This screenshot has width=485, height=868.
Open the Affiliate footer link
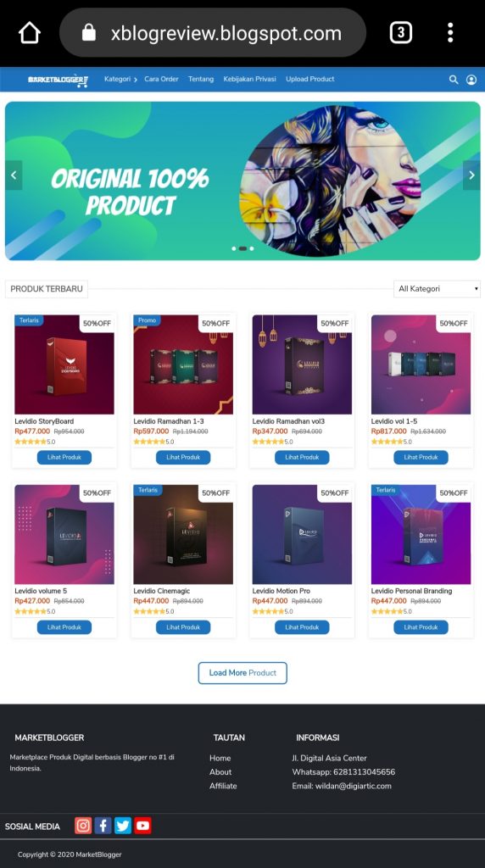coord(223,786)
